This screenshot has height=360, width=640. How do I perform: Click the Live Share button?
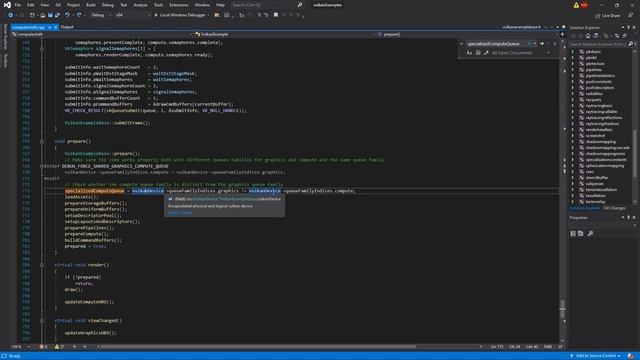click(x=607, y=16)
